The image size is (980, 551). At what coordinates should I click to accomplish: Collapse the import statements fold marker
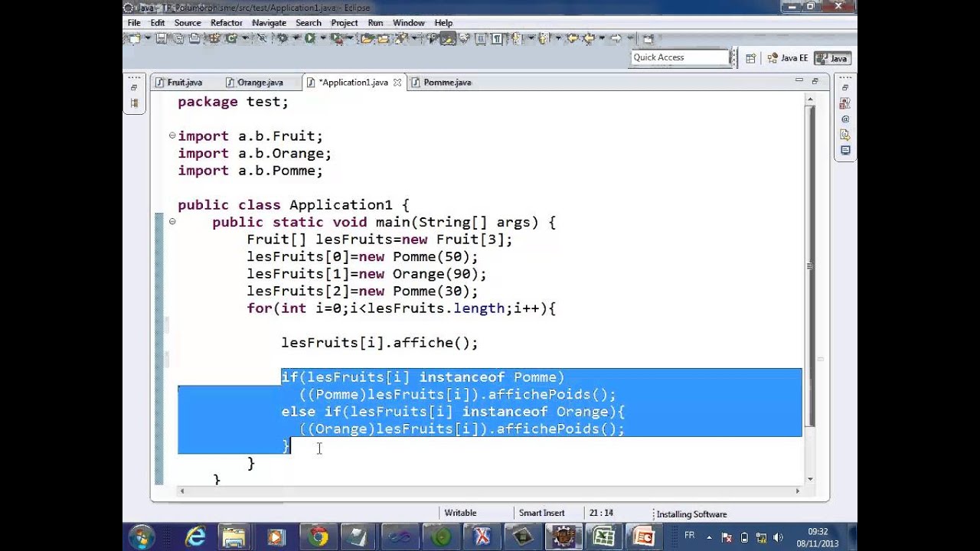coord(172,135)
